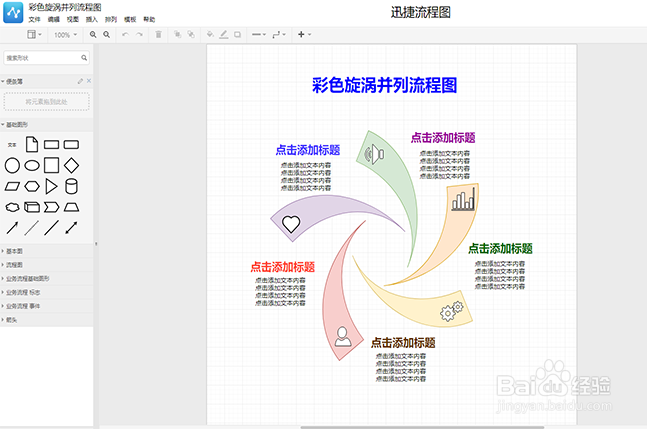Expand the 业务流程基础图形 section
The width and height of the screenshot is (647, 429).
[x=47, y=279]
